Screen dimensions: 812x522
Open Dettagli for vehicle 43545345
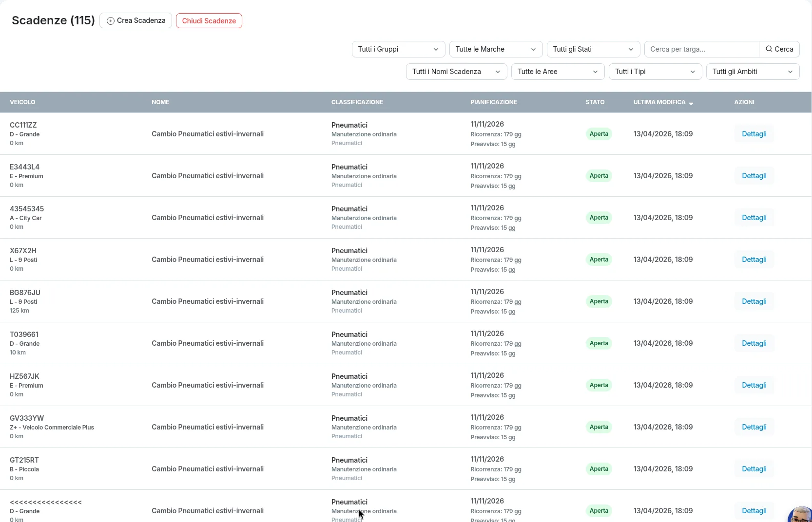click(754, 218)
